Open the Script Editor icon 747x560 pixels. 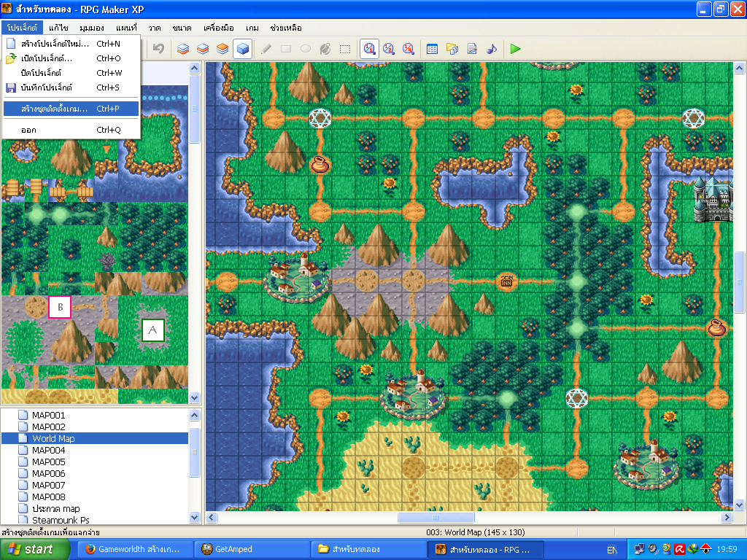472,49
